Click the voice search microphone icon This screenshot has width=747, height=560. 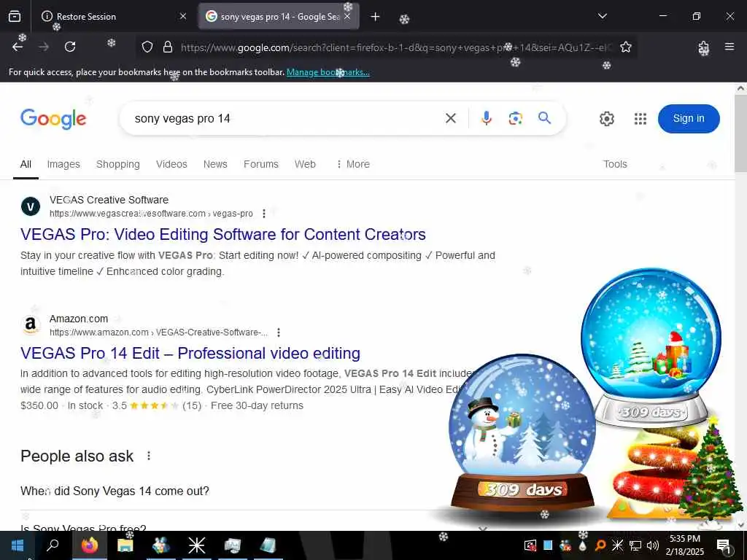[486, 118]
